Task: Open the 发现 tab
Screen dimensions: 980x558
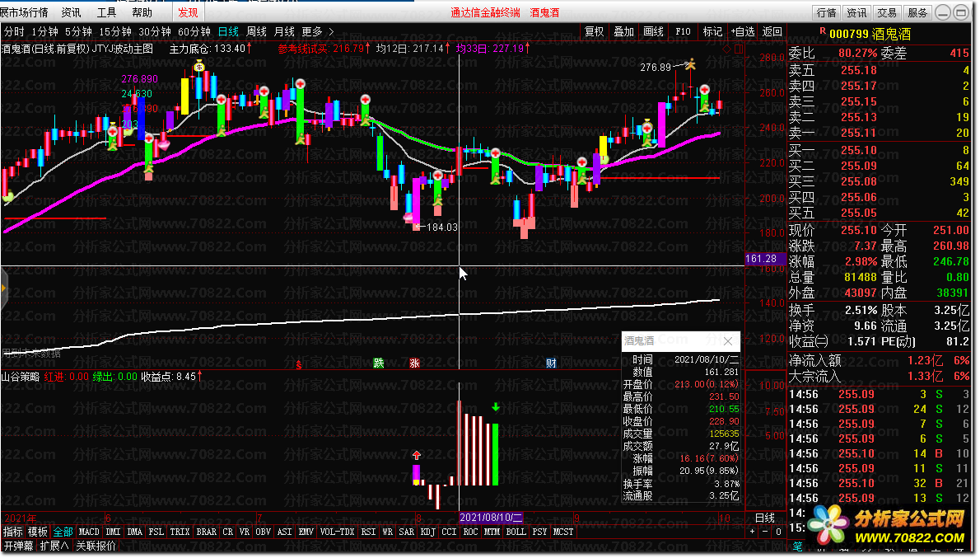Action: pyautogui.click(x=188, y=12)
